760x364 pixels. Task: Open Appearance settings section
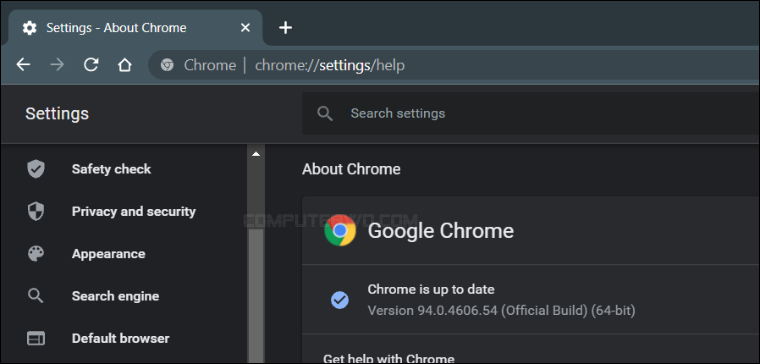point(109,254)
